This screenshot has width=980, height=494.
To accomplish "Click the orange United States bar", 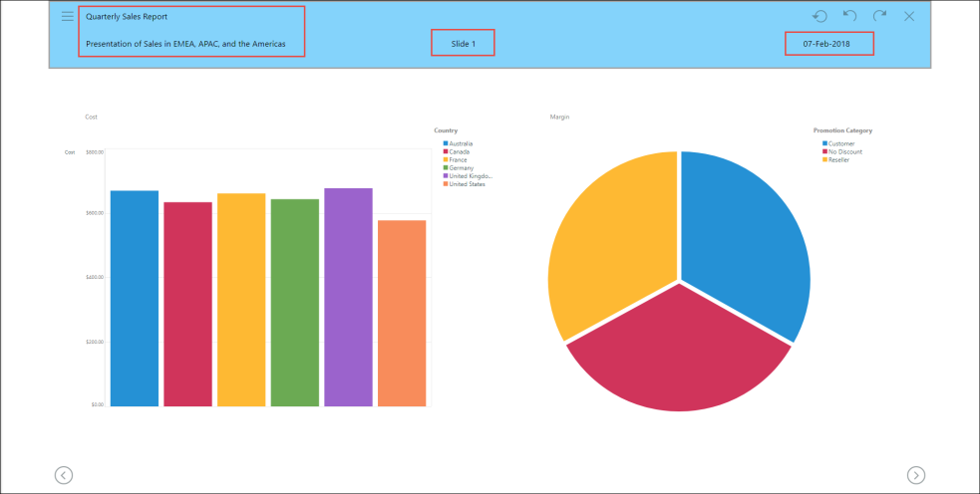I will tap(402, 314).
